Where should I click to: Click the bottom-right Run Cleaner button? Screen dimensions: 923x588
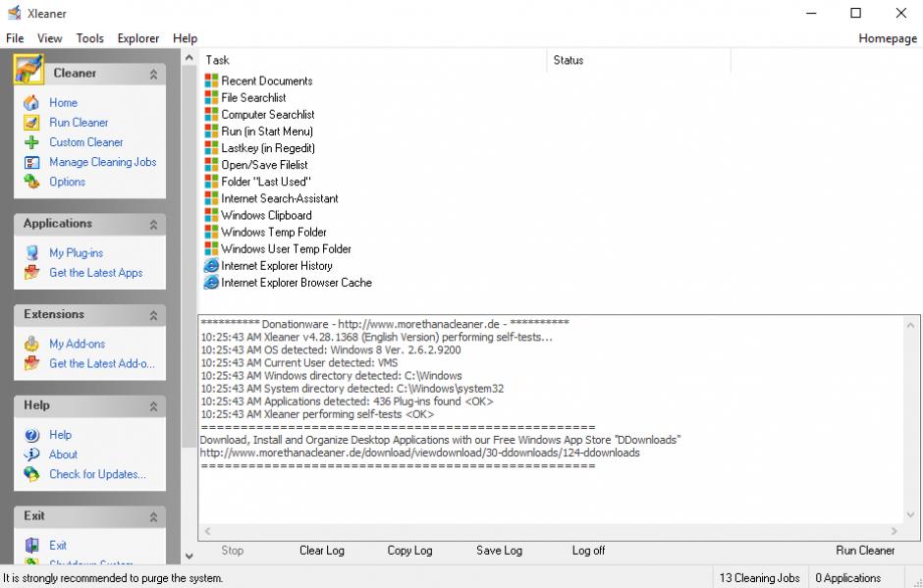(865, 551)
